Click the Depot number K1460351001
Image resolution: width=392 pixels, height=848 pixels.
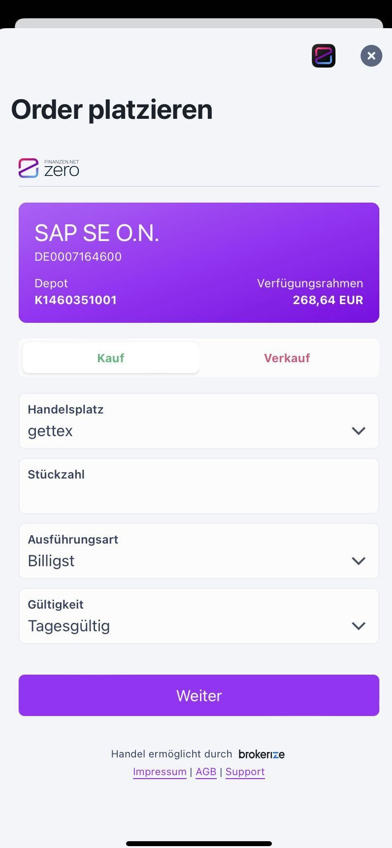click(76, 300)
